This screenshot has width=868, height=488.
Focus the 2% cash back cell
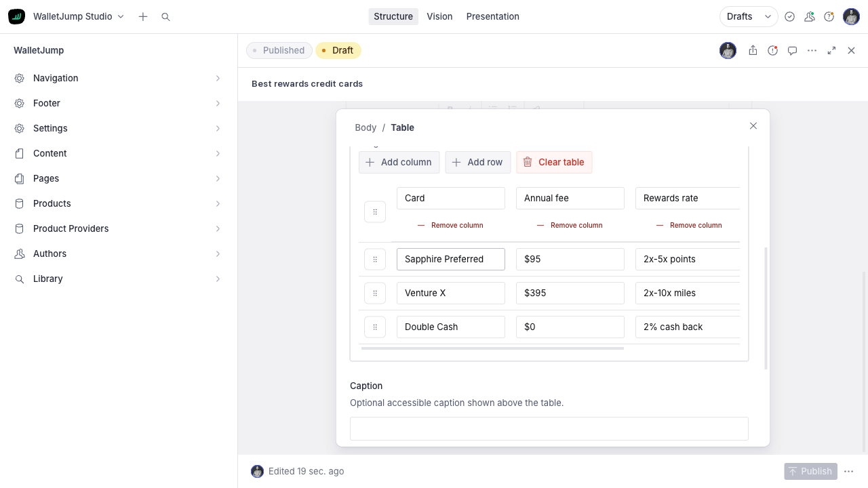point(688,327)
